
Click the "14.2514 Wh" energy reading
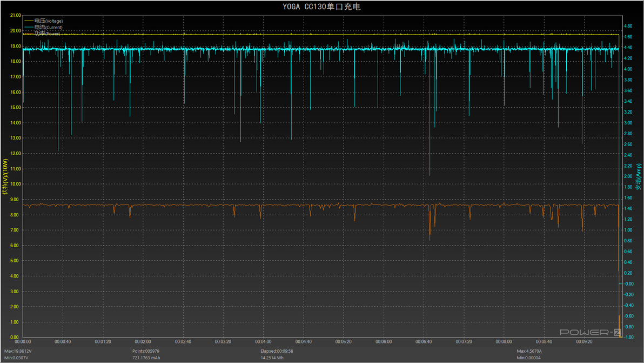point(272,358)
